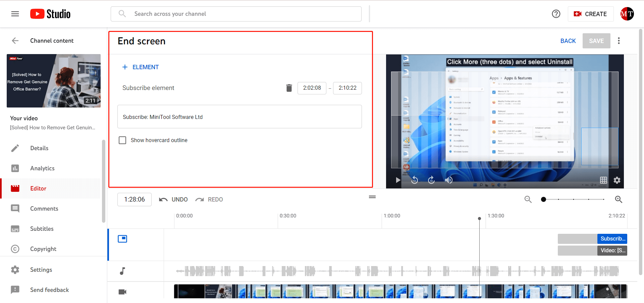Open the help question mark icon
The height and width of the screenshot is (303, 644).
(x=556, y=14)
